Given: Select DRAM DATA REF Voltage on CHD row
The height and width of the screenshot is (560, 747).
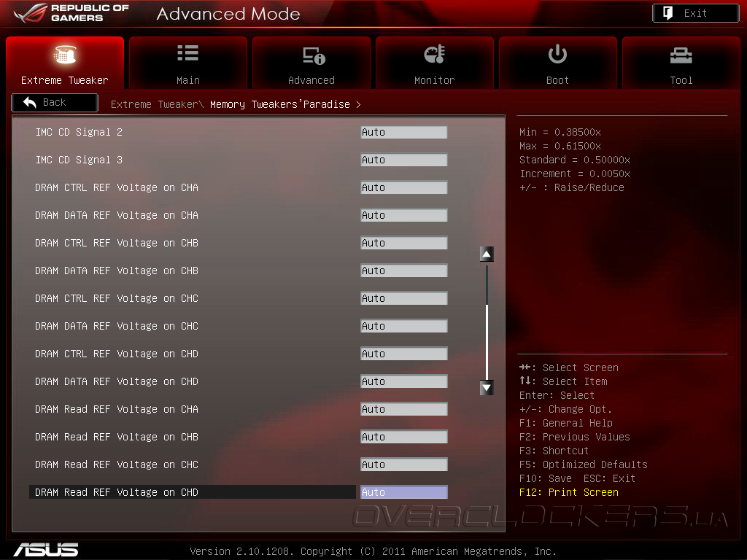Looking at the screenshot, I should tap(117, 381).
